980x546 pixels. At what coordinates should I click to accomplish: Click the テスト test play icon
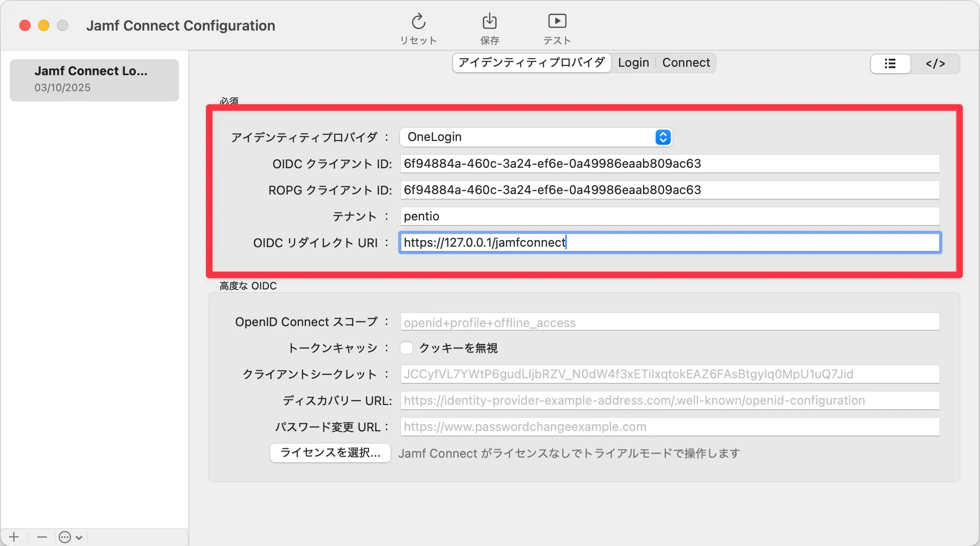tap(557, 22)
